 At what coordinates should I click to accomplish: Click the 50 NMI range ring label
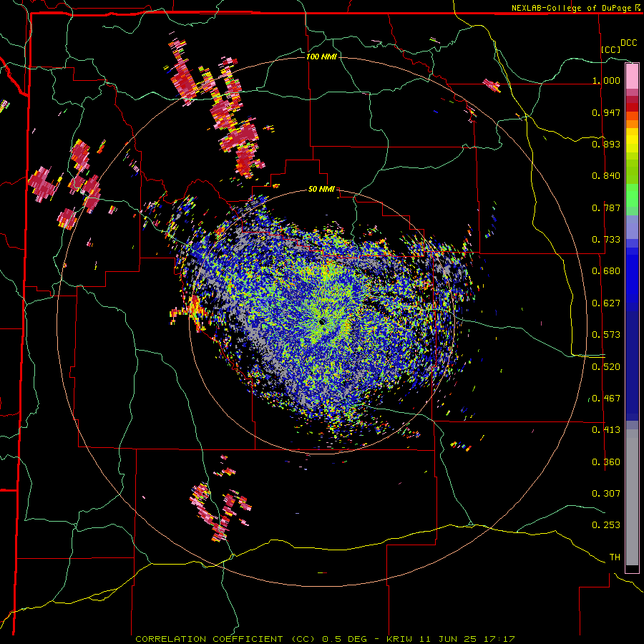coord(321,190)
